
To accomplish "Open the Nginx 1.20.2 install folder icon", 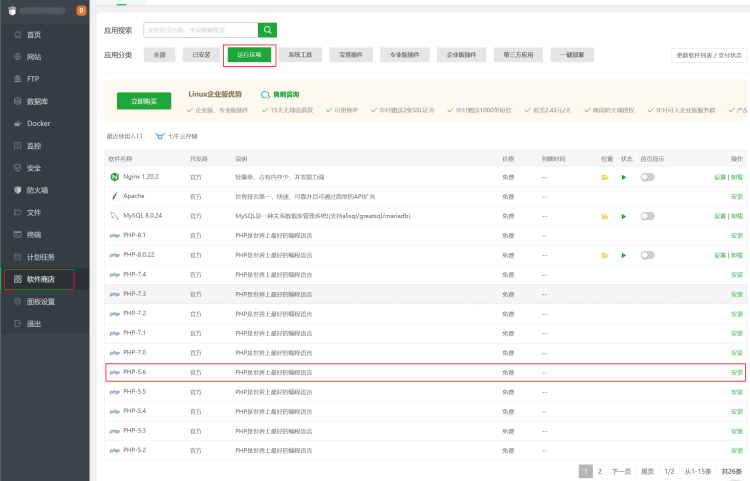I will click(x=605, y=177).
